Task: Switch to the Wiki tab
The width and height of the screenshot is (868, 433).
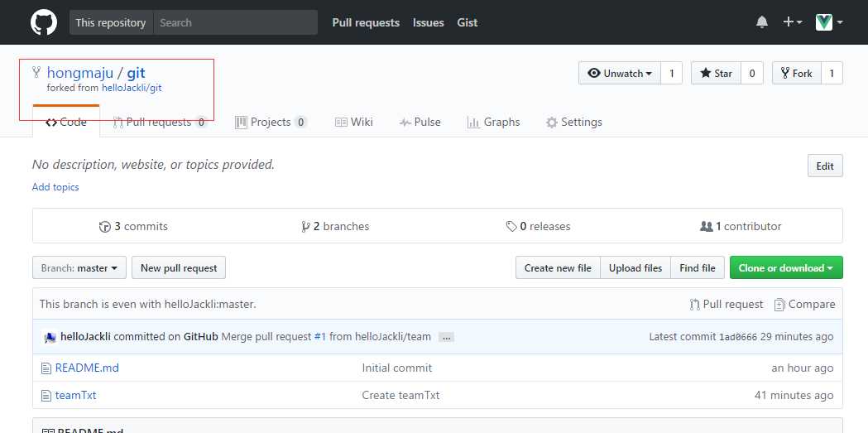Action: tap(353, 122)
